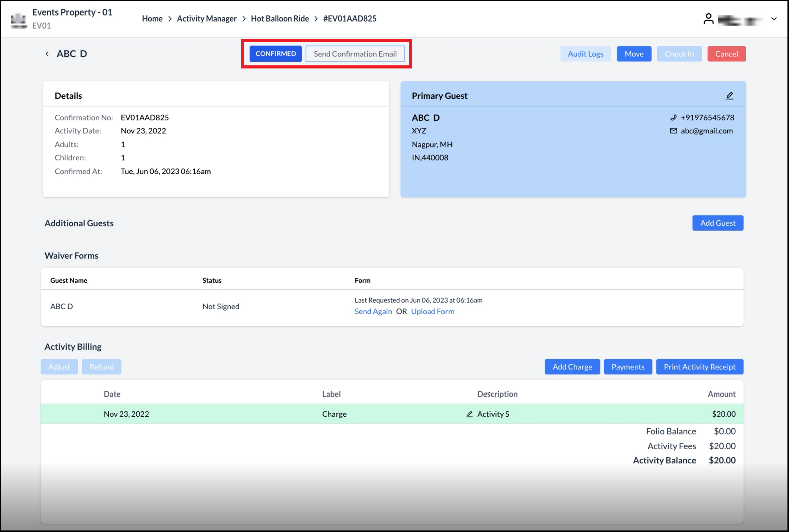This screenshot has width=789, height=532.
Task: Open Hot Balloon Ride from breadcrumb trail
Action: point(280,18)
